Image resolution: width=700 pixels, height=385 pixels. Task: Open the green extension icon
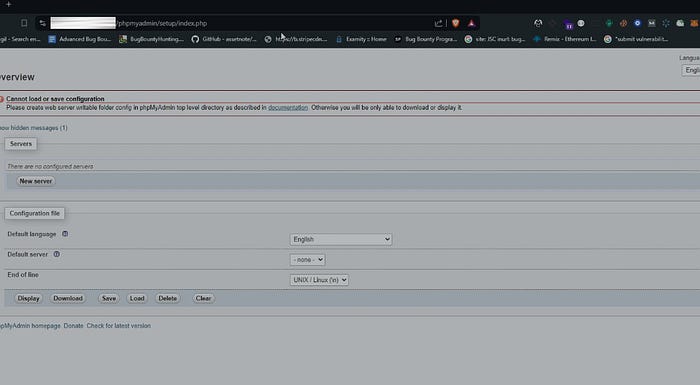[609, 23]
